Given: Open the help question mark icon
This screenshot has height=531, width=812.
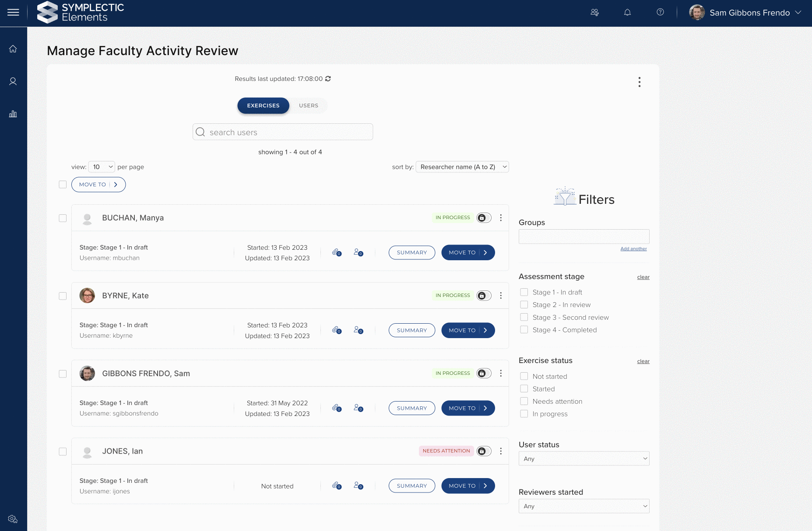Looking at the screenshot, I should coord(660,12).
